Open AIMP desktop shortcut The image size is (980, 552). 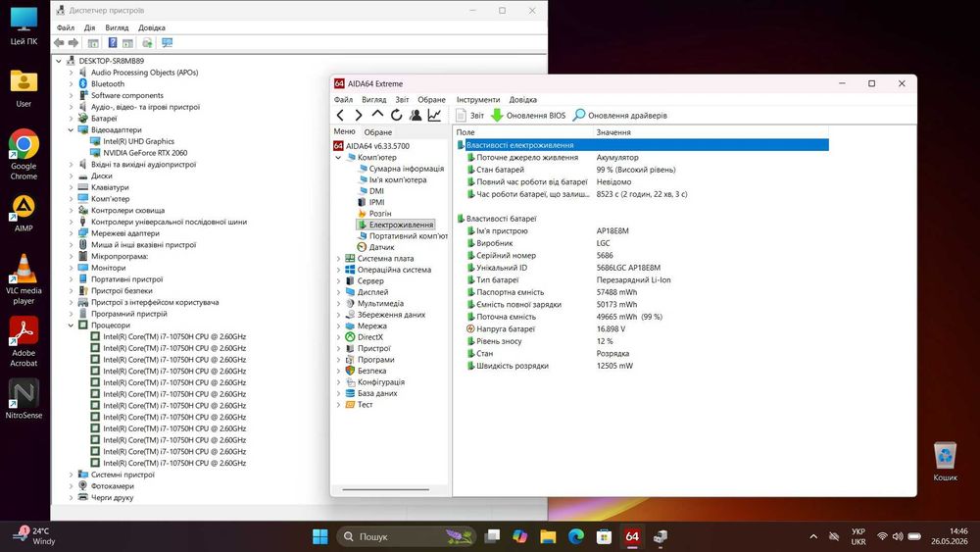point(24,213)
